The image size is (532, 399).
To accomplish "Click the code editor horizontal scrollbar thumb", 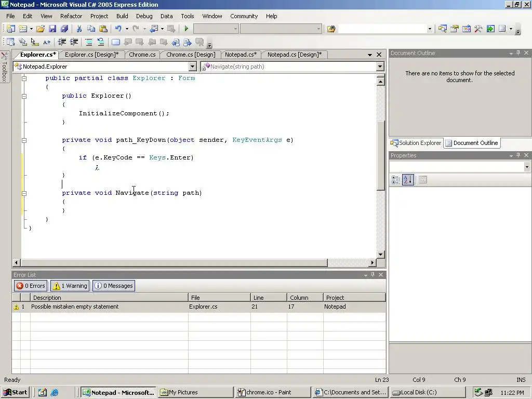I will (x=174, y=262).
